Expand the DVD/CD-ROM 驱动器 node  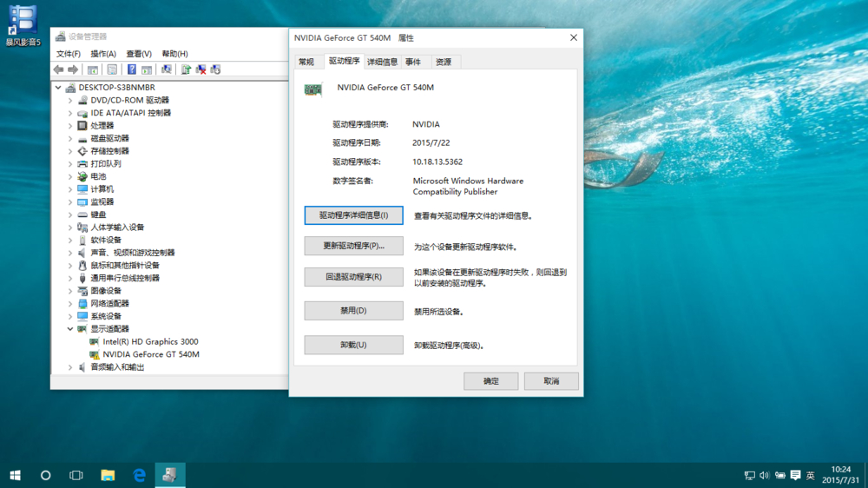point(70,100)
